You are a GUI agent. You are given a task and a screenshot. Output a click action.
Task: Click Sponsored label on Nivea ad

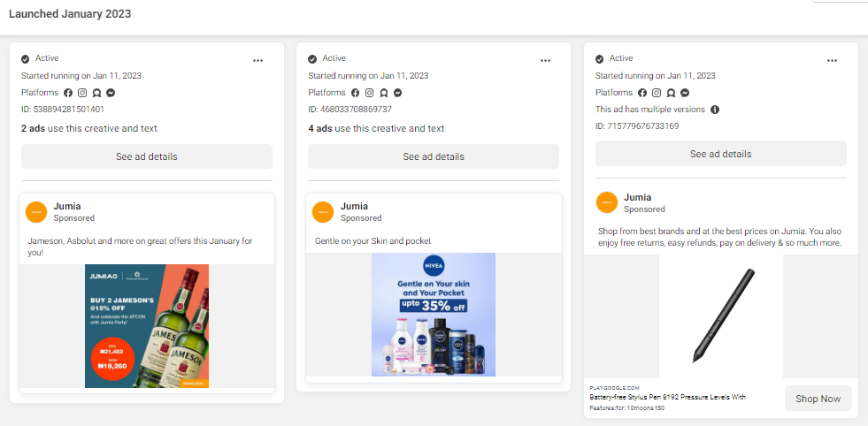tap(361, 218)
